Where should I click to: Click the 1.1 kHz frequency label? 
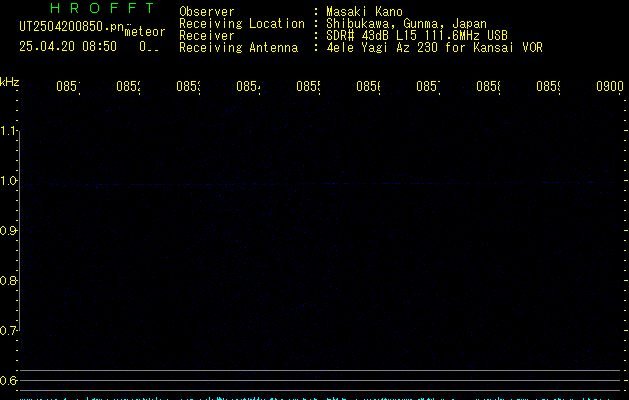coord(8,131)
